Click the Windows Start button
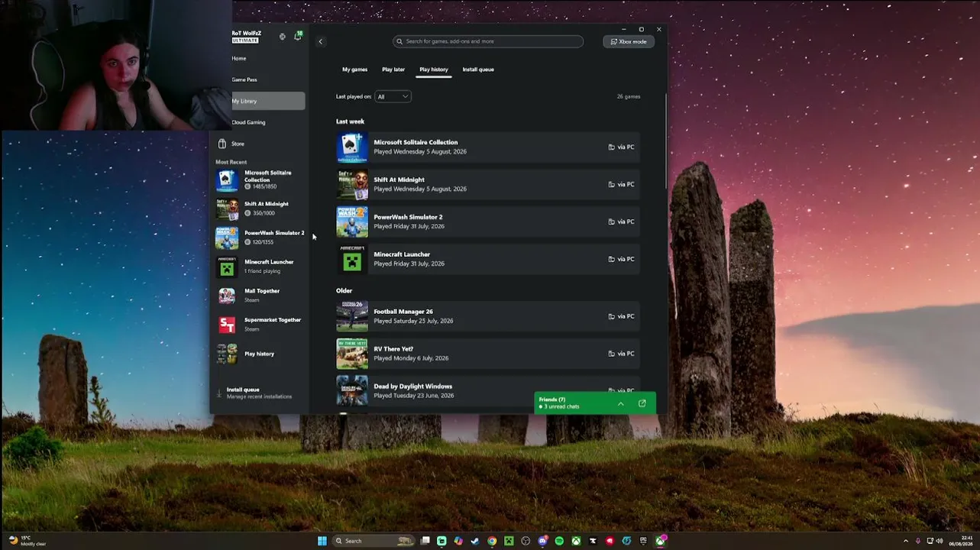Viewport: 980px width, 550px height. click(322, 541)
